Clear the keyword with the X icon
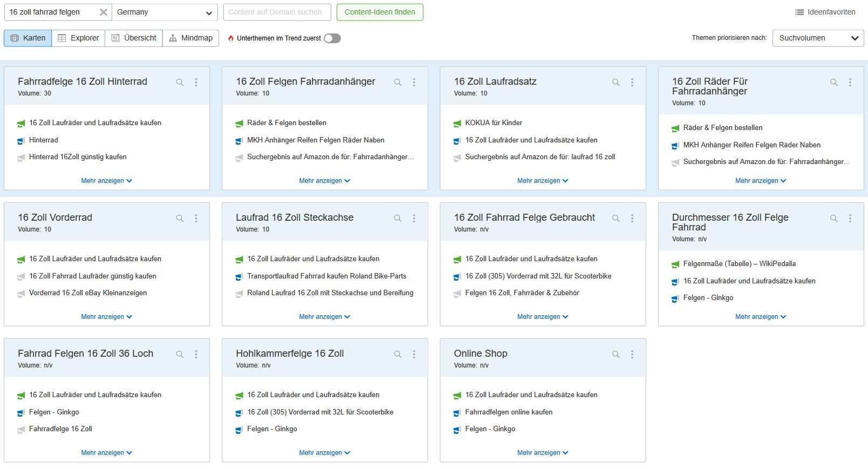Viewport: 868px width, 469px height. click(x=103, y=12)
